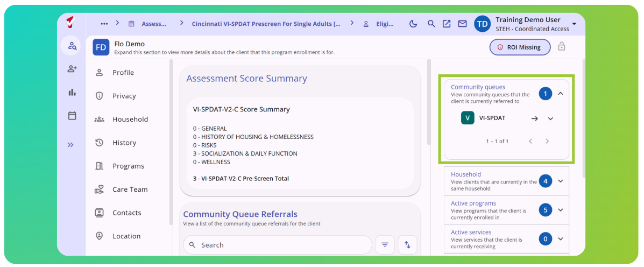644x267 pixels.
Task: Expand the VI-SPDAT queue entry chevron
Action: click(551, 119)
